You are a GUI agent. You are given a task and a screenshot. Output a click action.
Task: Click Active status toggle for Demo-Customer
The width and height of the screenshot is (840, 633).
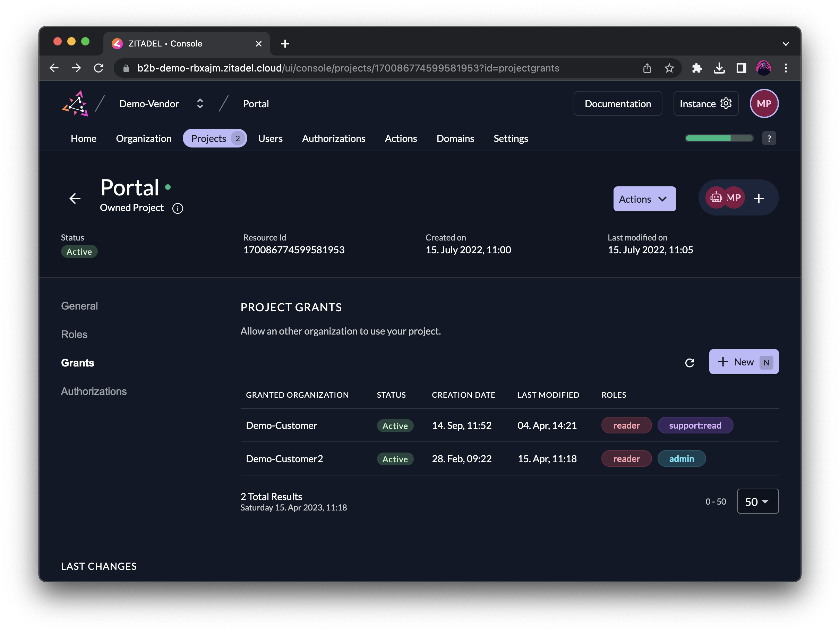(394, 425)
